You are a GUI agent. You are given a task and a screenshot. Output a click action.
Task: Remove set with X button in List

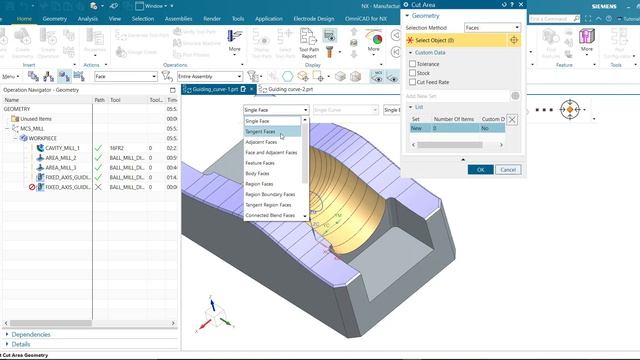coord(512,119)
